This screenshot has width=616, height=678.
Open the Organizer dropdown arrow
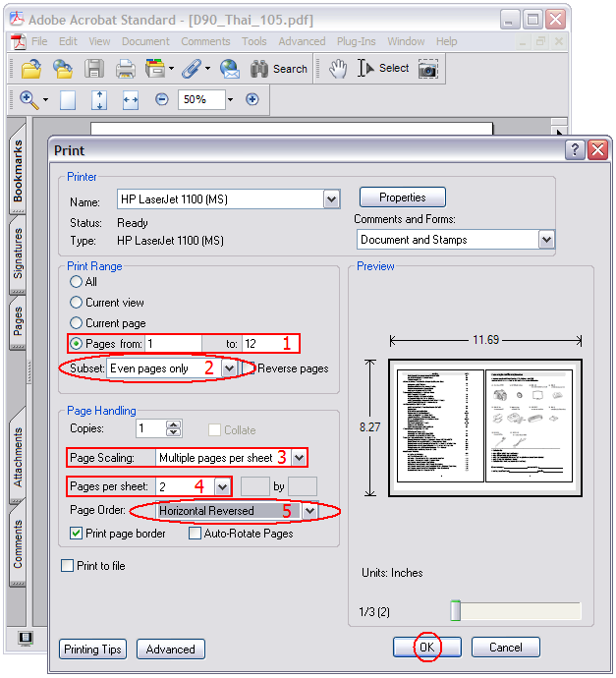tap(171, 69)
